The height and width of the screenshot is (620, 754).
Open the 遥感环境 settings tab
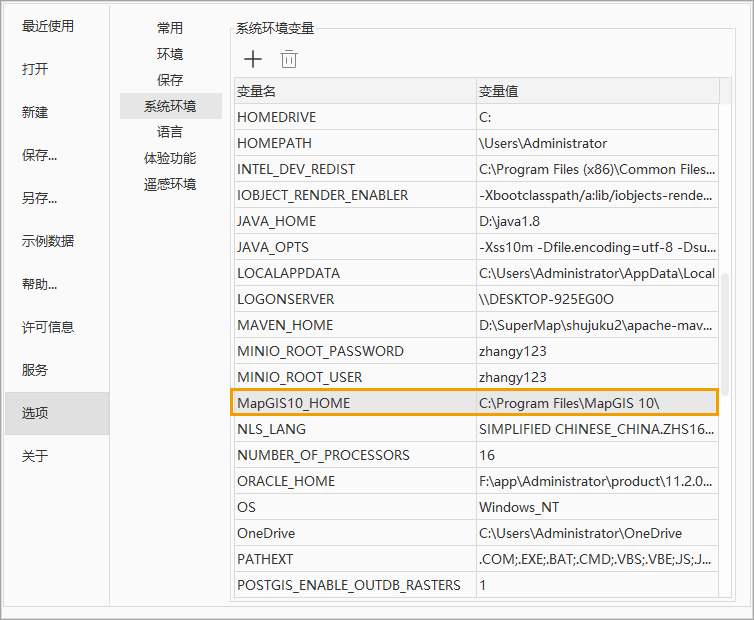[x=170, y=184]
